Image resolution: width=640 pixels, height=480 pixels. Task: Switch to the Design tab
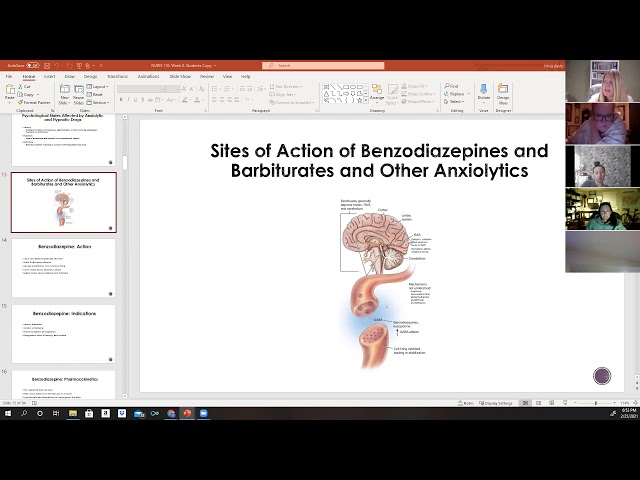coord(90,76)
